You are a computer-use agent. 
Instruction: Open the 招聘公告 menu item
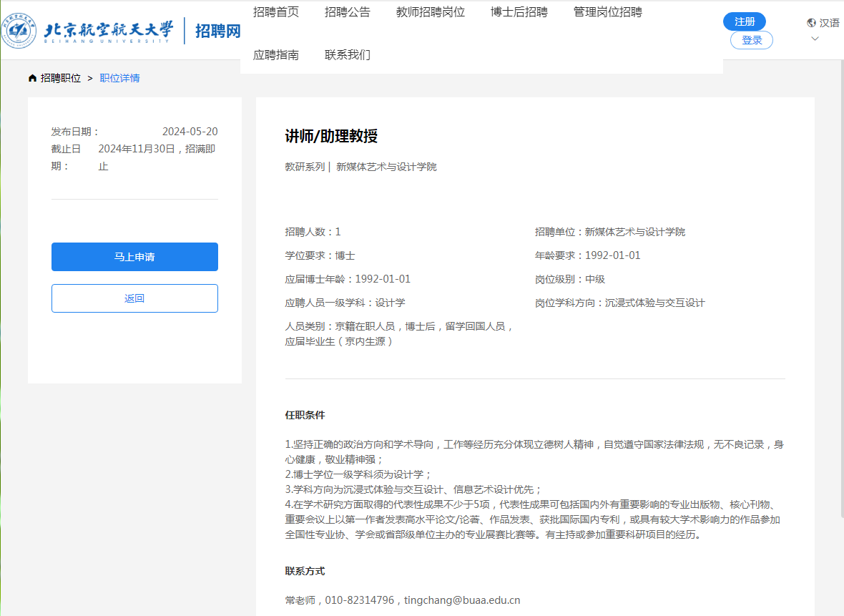tap(348, 11)
